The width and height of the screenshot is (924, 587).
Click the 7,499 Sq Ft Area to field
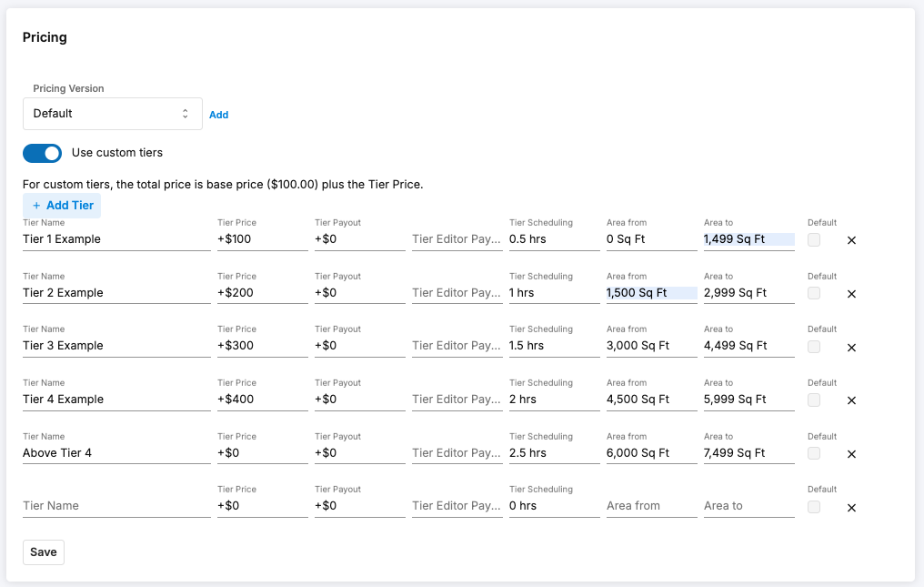point(749,453)
